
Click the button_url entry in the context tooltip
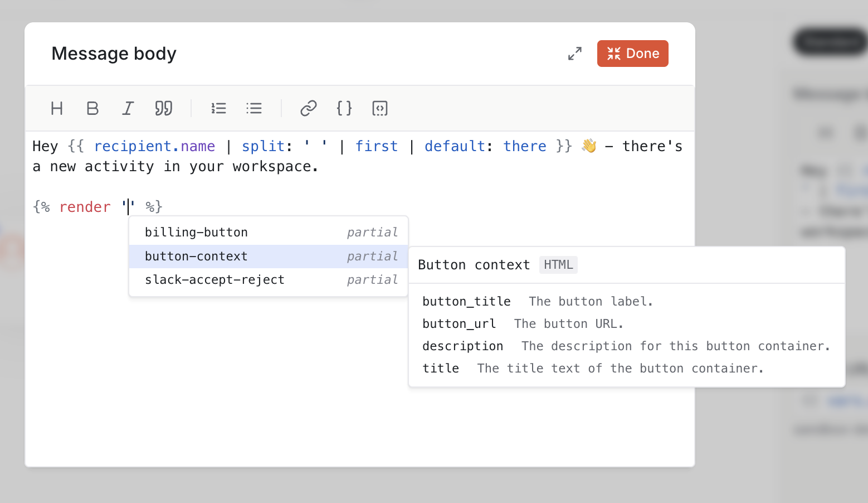pos(459,323)
